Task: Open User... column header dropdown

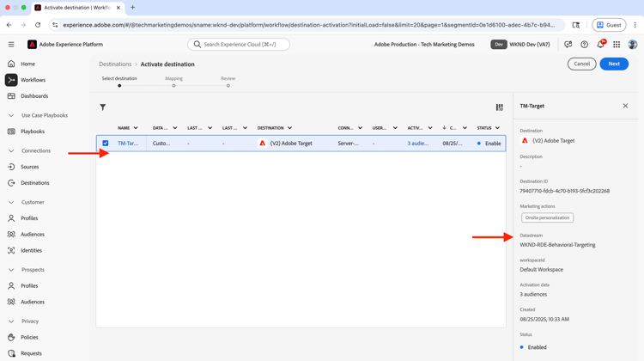Action: pyautogui.click(x=395, y=128)
